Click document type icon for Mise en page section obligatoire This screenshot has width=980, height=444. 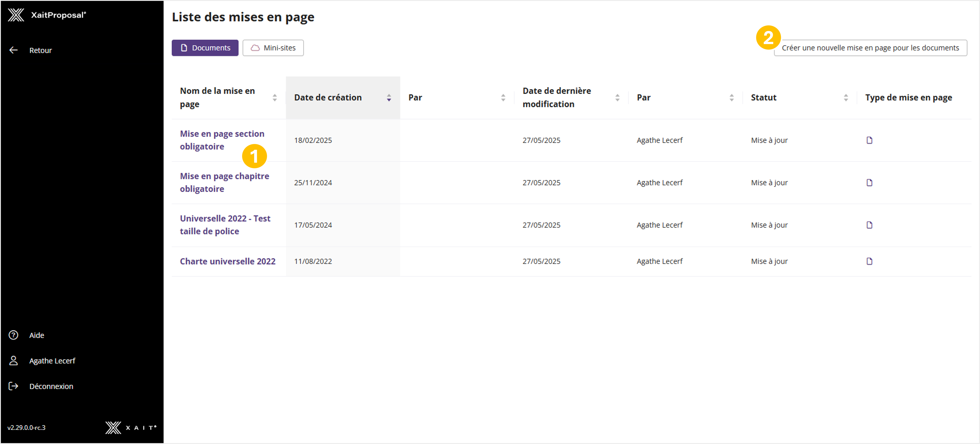pos(869,140)
